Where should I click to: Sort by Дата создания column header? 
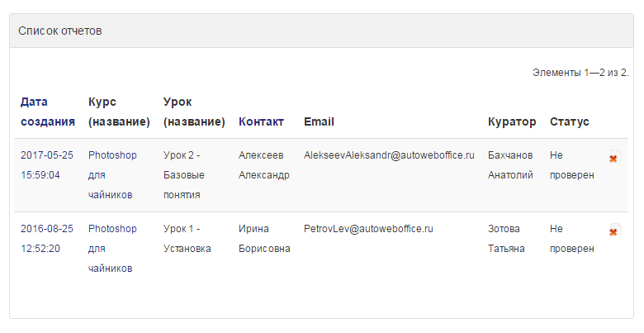pyautogui.click(x=48, y=112)
